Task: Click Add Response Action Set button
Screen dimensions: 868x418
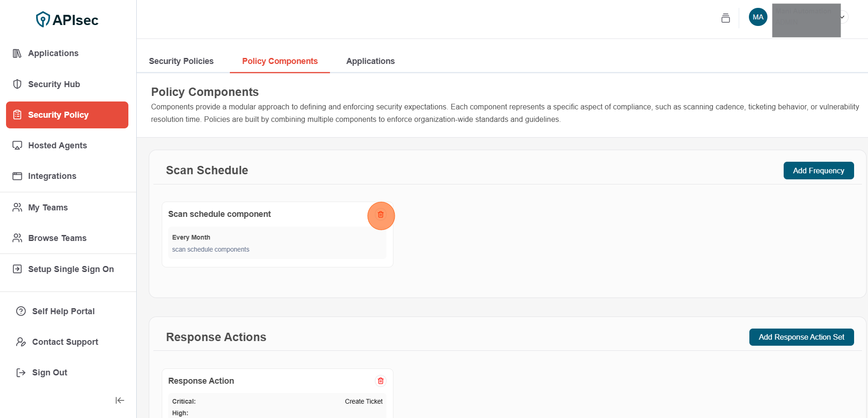Action: [x=801, y=337]
